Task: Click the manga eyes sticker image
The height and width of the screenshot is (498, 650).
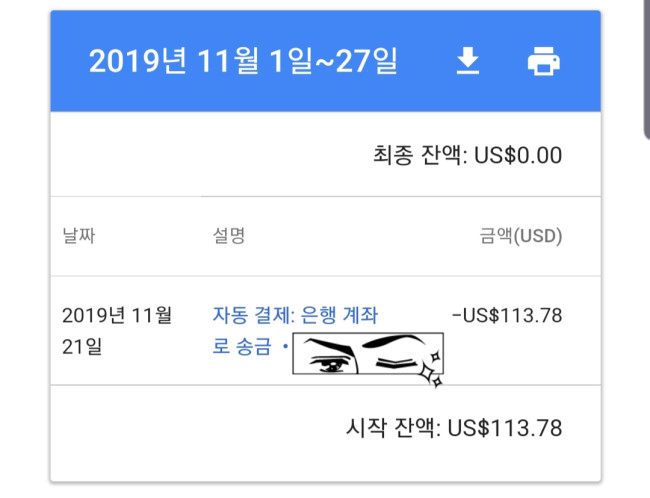Action: pos(367,355)
